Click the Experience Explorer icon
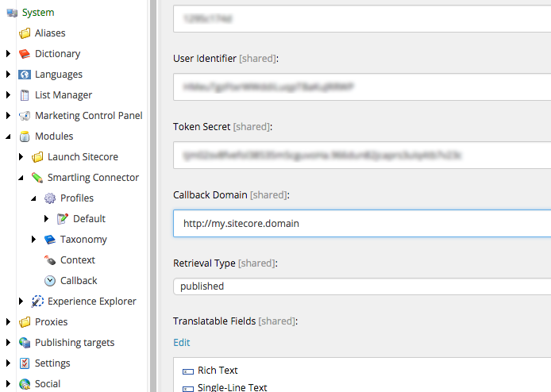The image size is (551, 392). [37, 302]
